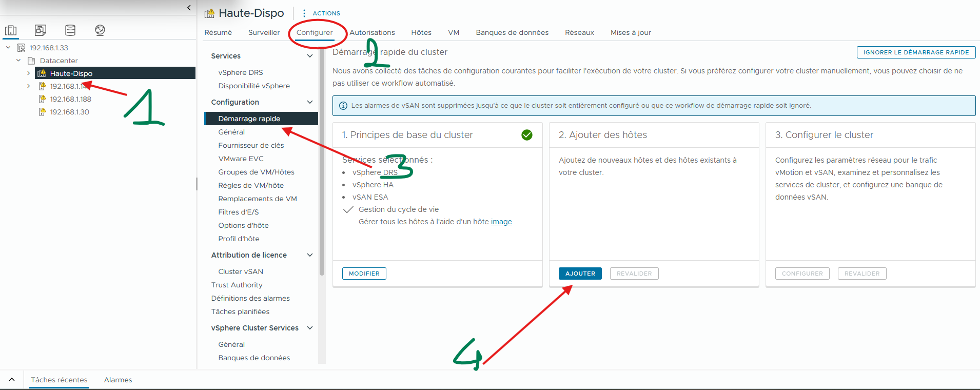The height and width of the screenshot is (390, 980).
Task: Open the Configurer tab
Action: [315, 32]
